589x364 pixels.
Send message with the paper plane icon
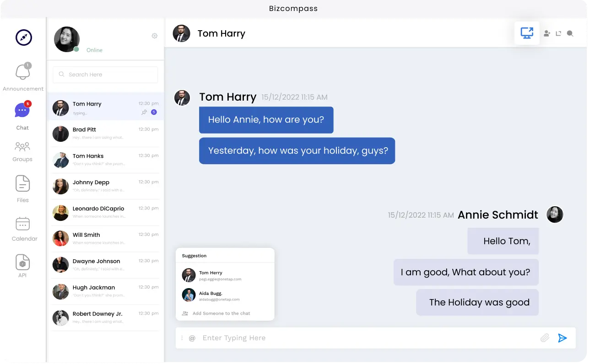click(562, 338)
